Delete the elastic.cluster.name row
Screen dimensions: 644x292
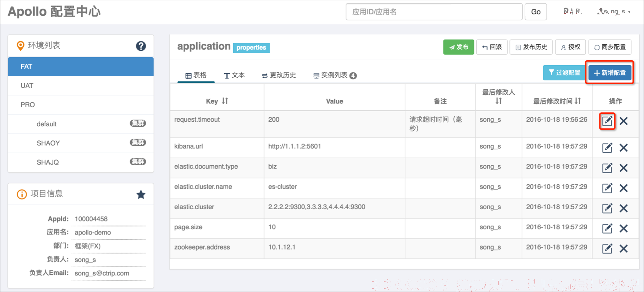623,188
